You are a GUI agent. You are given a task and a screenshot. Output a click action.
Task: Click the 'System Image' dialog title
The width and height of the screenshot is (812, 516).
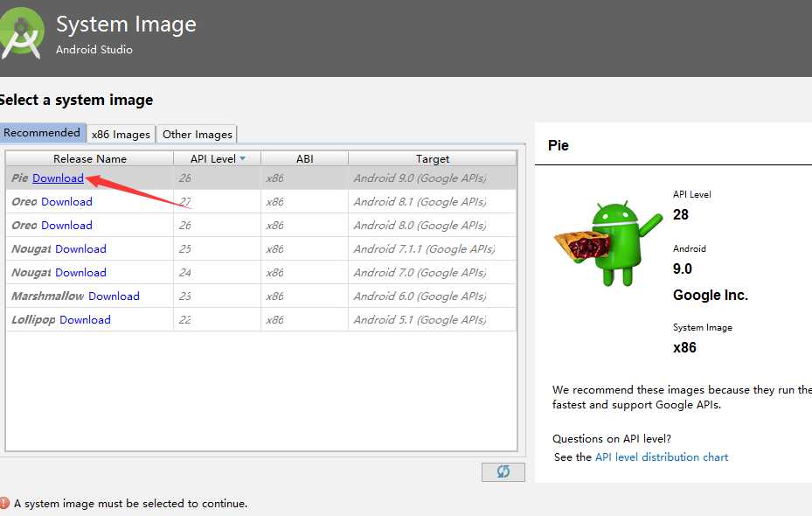click(x=127, y=24)
